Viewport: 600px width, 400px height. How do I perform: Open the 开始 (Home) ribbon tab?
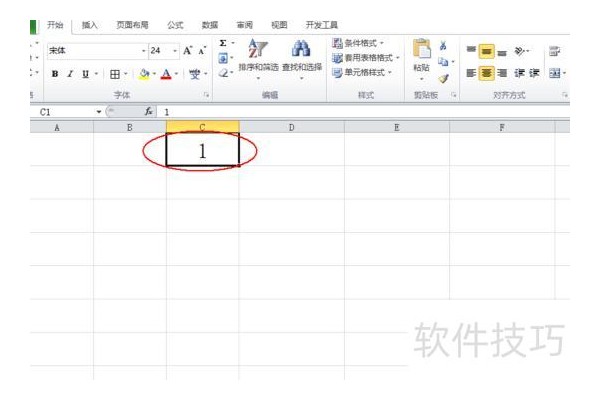tap(55, 25)
